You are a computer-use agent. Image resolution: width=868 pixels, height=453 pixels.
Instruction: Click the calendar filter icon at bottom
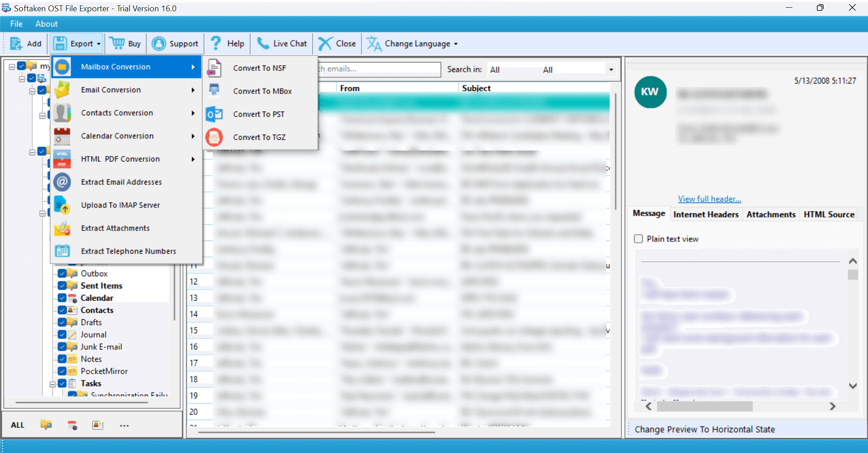(72, 425)
